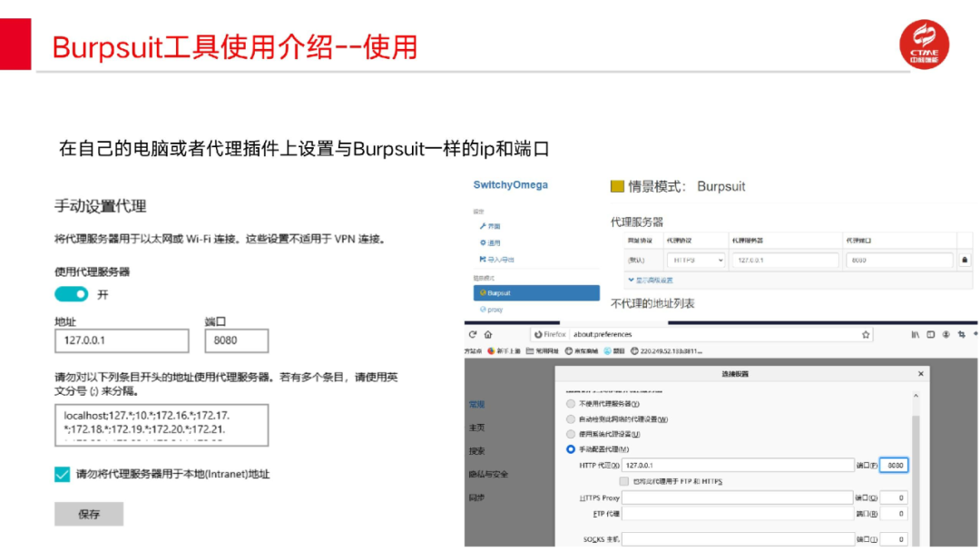Open 导入/导出 in SwitchyOmega sidebar

pyautogui.click(x=497, y=260)
